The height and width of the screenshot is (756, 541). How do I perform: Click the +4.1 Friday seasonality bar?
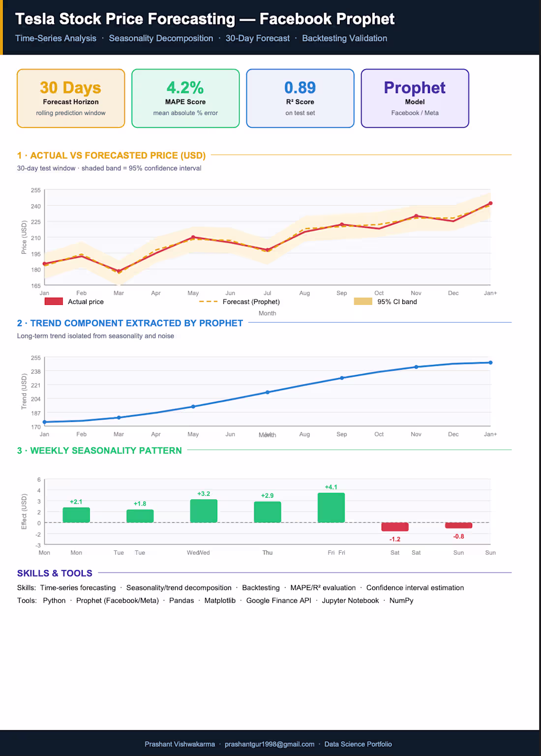click(x=331, y=508)
